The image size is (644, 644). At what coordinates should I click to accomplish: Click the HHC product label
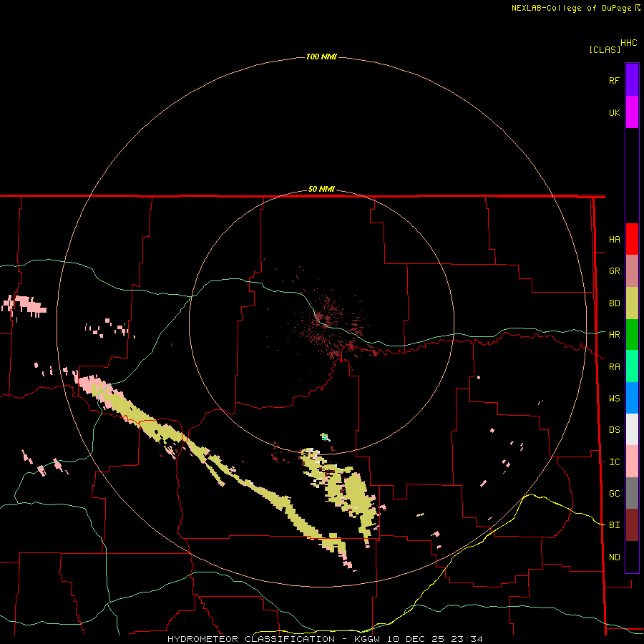pos(628,43)
